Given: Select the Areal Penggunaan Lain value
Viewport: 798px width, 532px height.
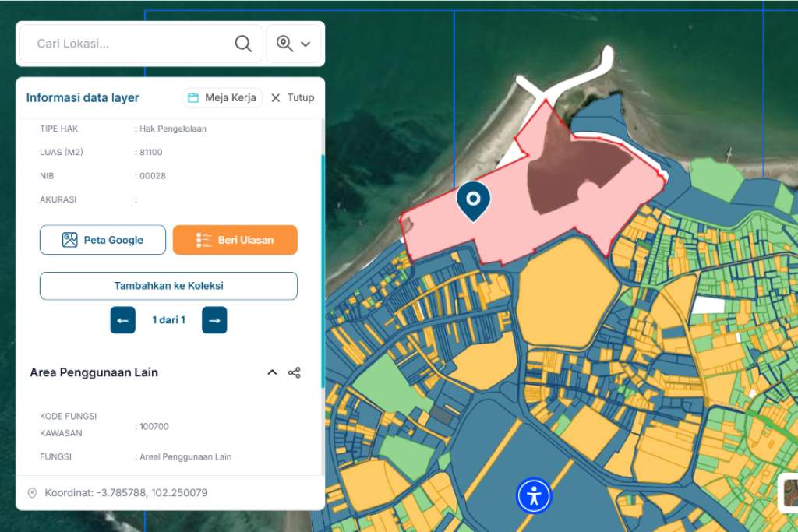Looking at the screenshot, I should [x=185, y=456].
